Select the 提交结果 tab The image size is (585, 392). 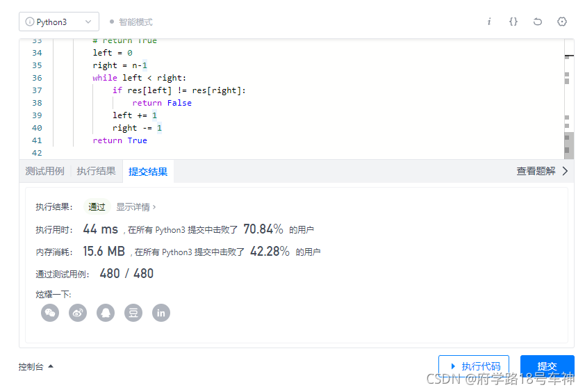[x=148, y=172]
